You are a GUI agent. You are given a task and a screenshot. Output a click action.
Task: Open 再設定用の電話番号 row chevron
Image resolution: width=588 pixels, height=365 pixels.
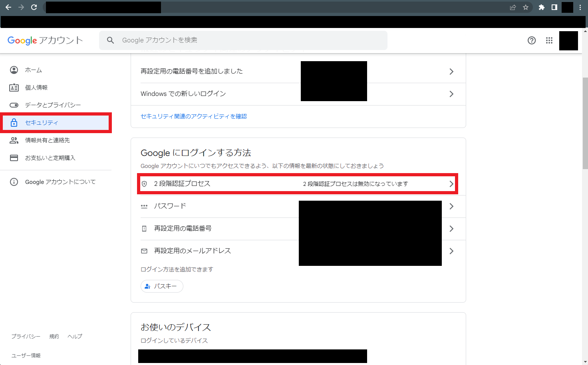coord(451,229)
